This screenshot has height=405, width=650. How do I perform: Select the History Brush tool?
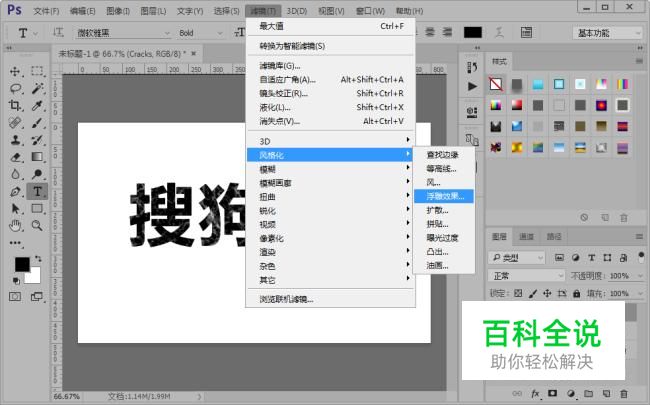click(37, 140)
